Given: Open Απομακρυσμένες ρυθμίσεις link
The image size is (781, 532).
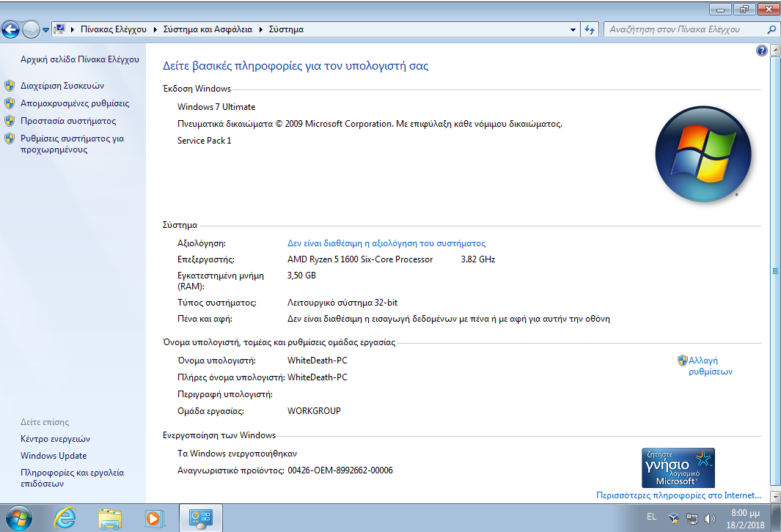Looking at the screenshot, I should tap(75, 103).
